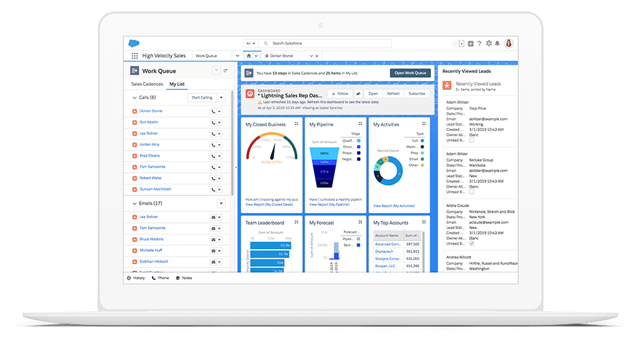Click the Setup gear icon
The height and width of the screenshot is (364, 643).
tap(489, 43)
